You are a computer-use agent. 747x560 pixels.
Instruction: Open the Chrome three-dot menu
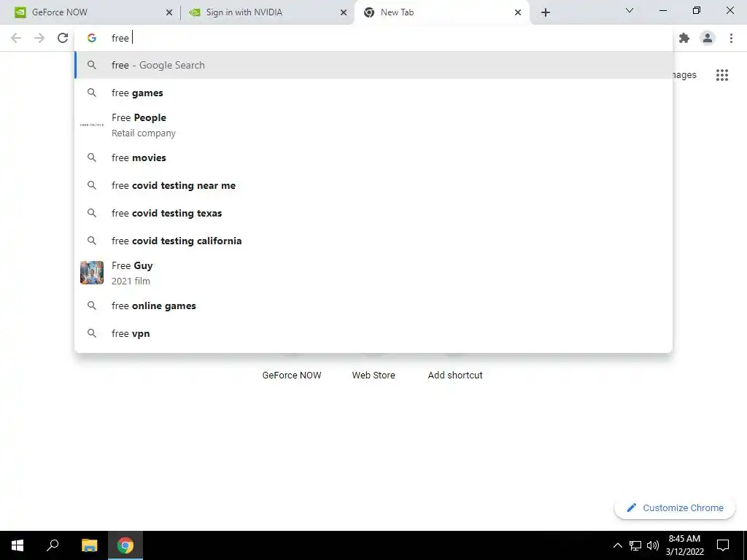(x=731, y=38)
